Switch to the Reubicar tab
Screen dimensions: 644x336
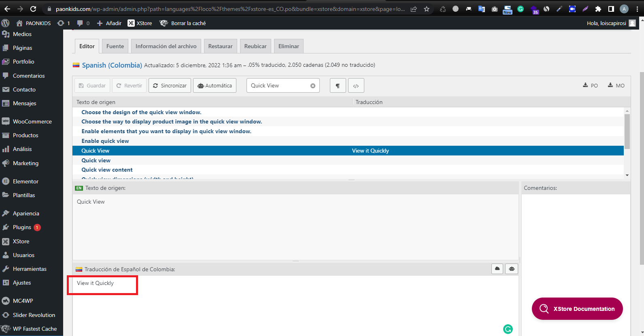(x=255, y=46)
